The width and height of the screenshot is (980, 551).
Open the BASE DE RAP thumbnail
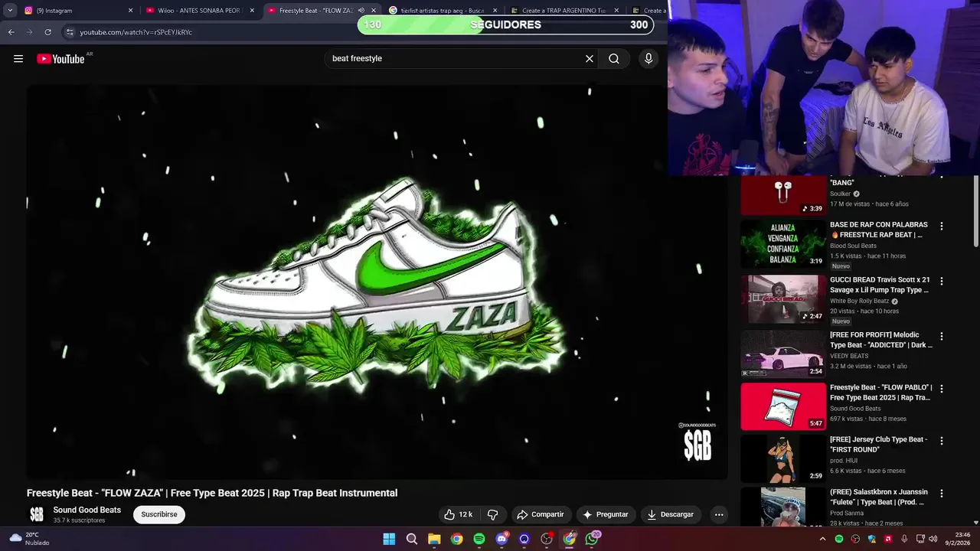coord(783,243)
